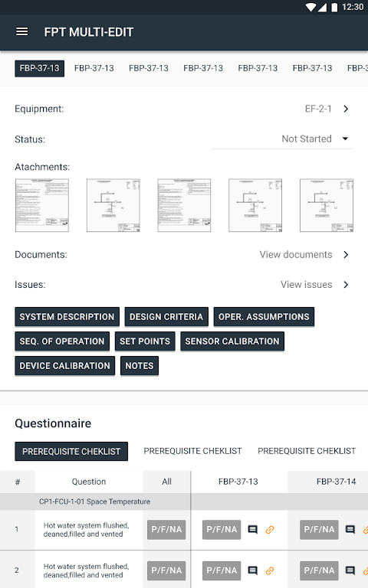Open the Status dropdown showing Not Started
This screenshot has width=368, height=588.
[281, 139]
